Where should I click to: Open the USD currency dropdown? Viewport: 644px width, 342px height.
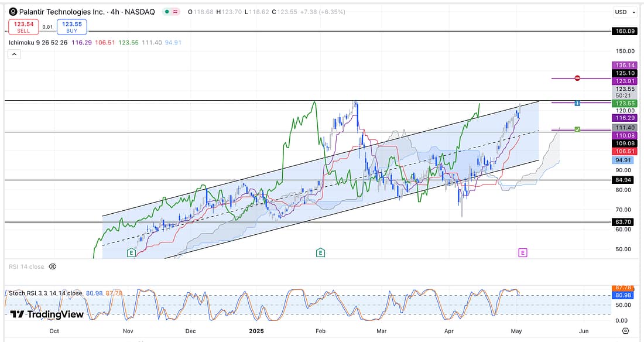point(624,12)
